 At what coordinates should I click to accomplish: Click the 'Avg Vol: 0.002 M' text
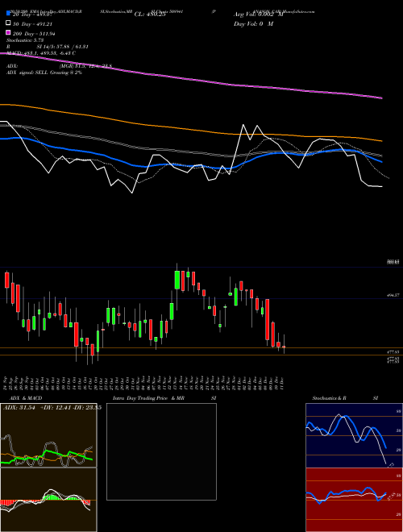[x=258, y=15]
